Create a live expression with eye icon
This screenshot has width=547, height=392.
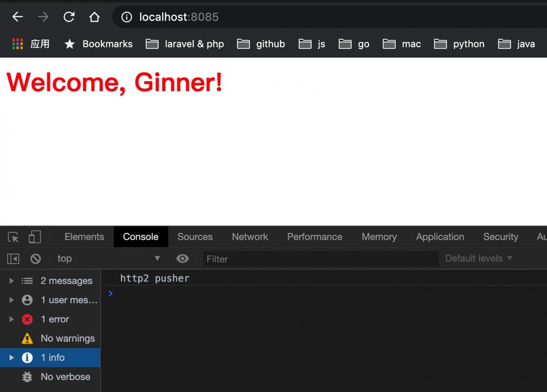pyautogui.click(x=182, y=258)
